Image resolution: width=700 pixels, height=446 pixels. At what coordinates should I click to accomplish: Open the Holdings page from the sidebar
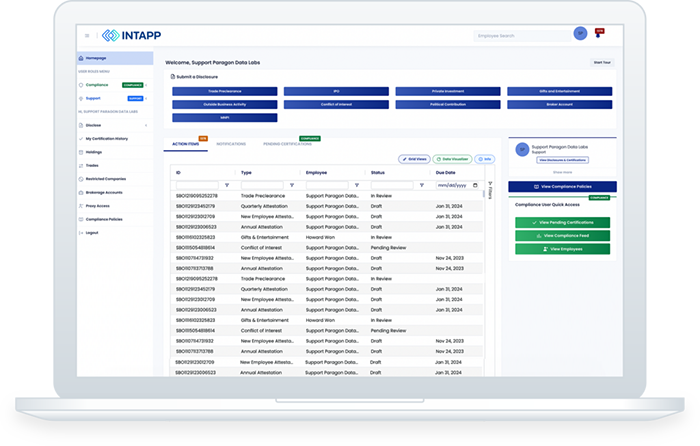pyautogui.click(x=96, y=151)
